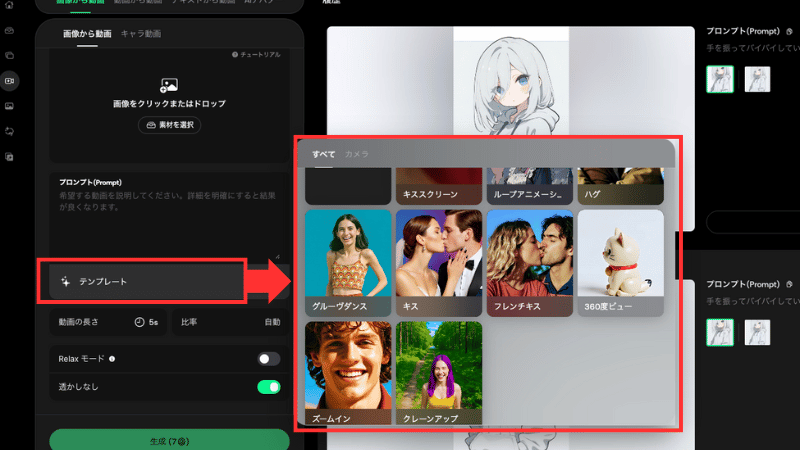The image size is (800, 450).
Task: Click the add-image upload icon in drop area
Action: (x=168, y=86)
